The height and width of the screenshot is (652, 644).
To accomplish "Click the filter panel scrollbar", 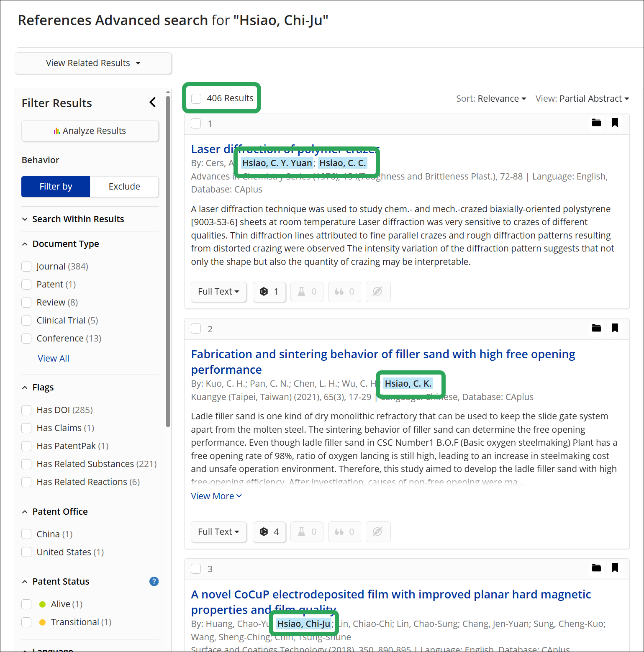I will point(168,262).
